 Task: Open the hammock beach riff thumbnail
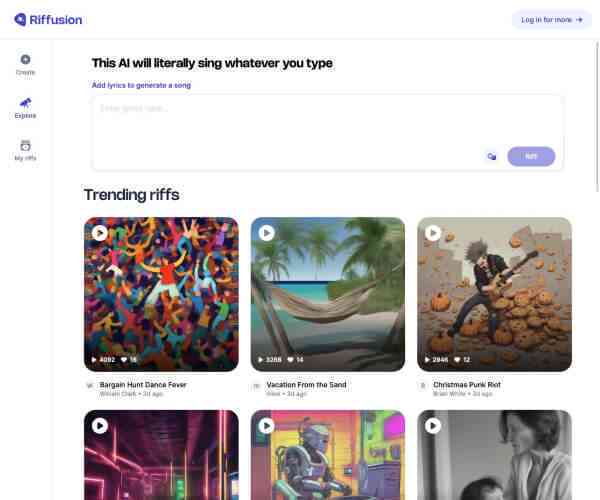click(328, 294)
